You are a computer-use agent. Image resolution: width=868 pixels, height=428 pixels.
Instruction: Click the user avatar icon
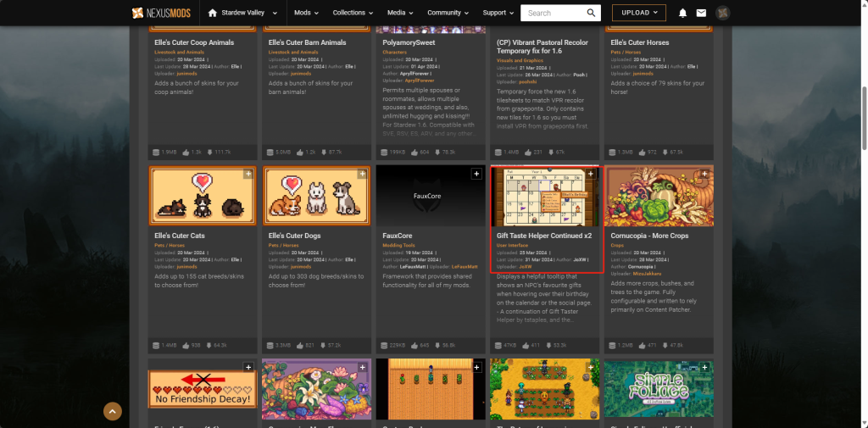point(723,13)
